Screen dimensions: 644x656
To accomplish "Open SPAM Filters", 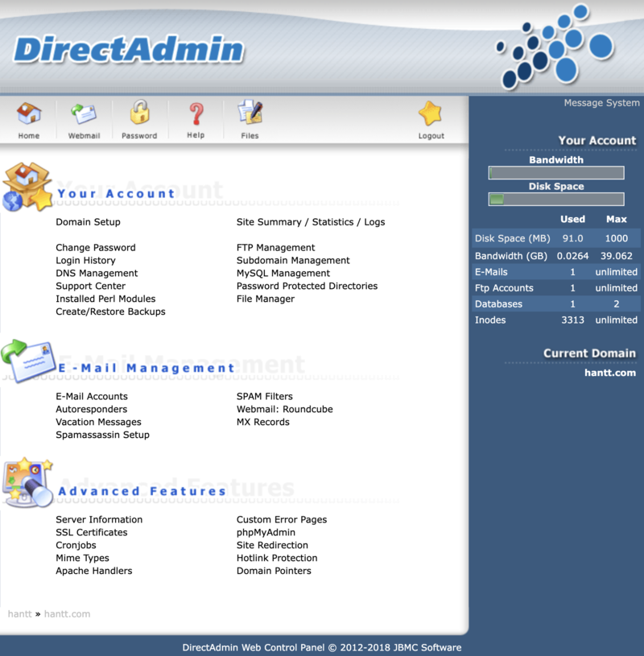I will (x=265, y=397).
